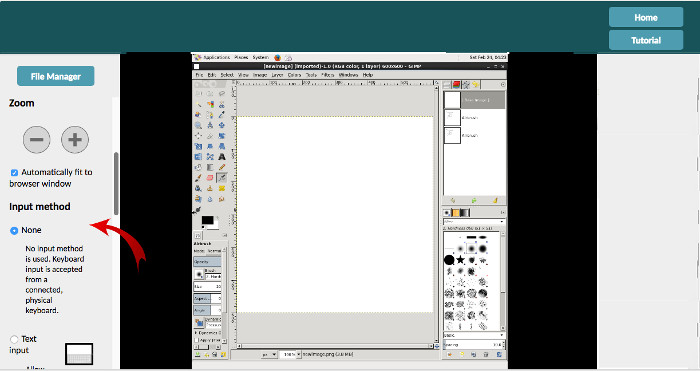Zoom out with the minus button
Viewport: 700px width, 371px height.
pyautogui.click(x=37, y=139)
